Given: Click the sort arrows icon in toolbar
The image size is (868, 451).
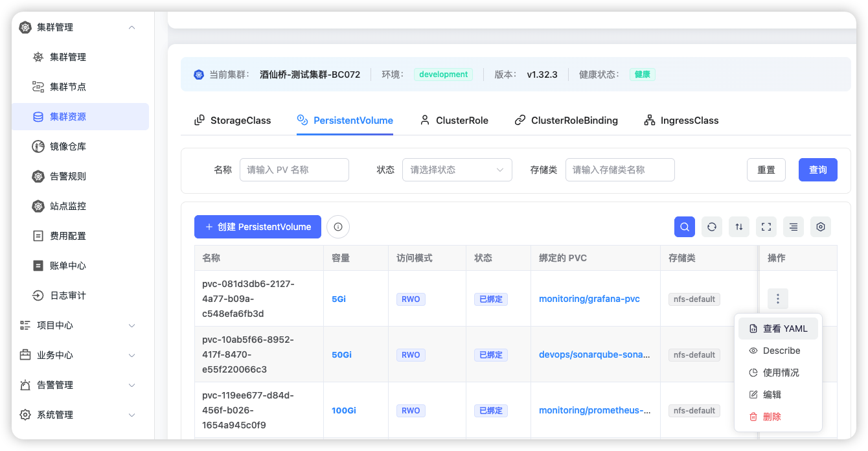Looking at the screenshot, I should tap(739, 227).
